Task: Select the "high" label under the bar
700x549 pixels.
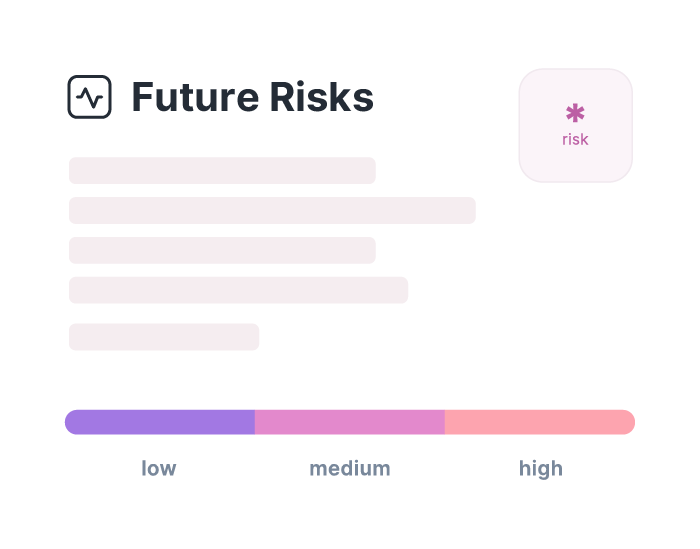Action: (540, 468)
